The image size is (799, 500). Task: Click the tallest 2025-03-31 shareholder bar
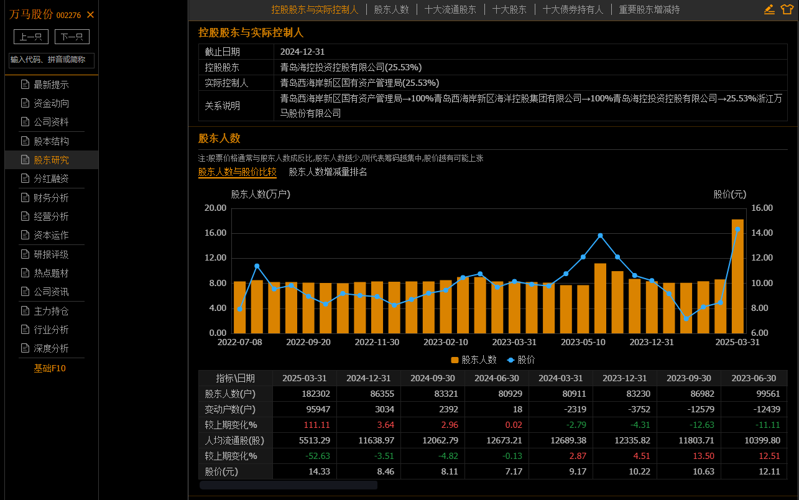737,276
